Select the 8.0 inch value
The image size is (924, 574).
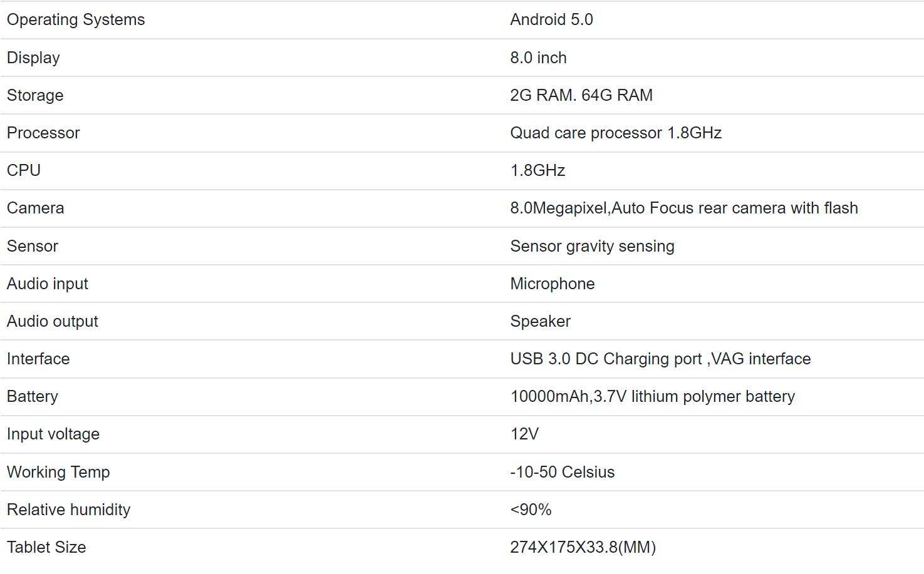(x=538, y=58)
